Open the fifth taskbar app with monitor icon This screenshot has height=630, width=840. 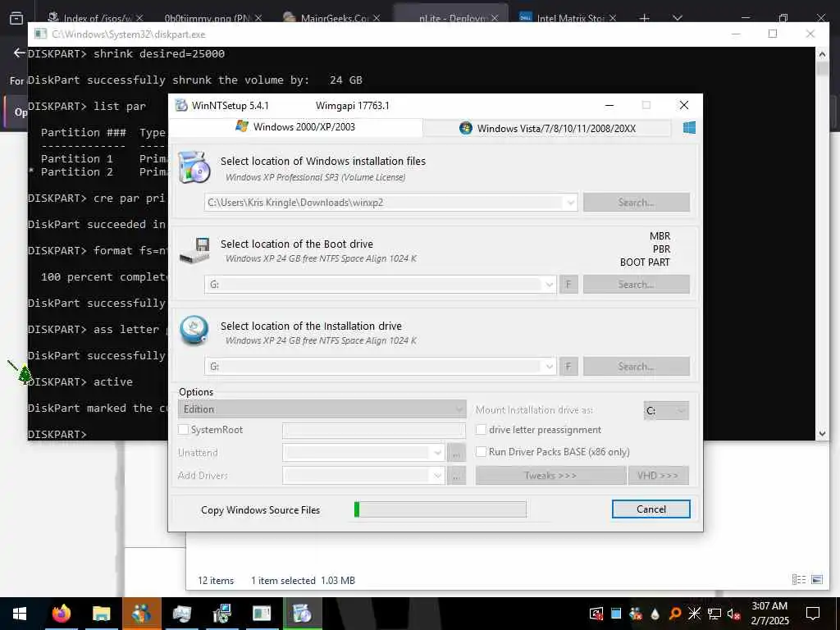(181, 614)
